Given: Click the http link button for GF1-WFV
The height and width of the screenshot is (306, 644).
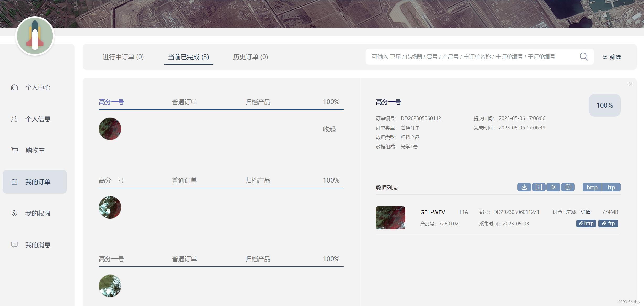Looking at the screenshot, I should (586, 223).
